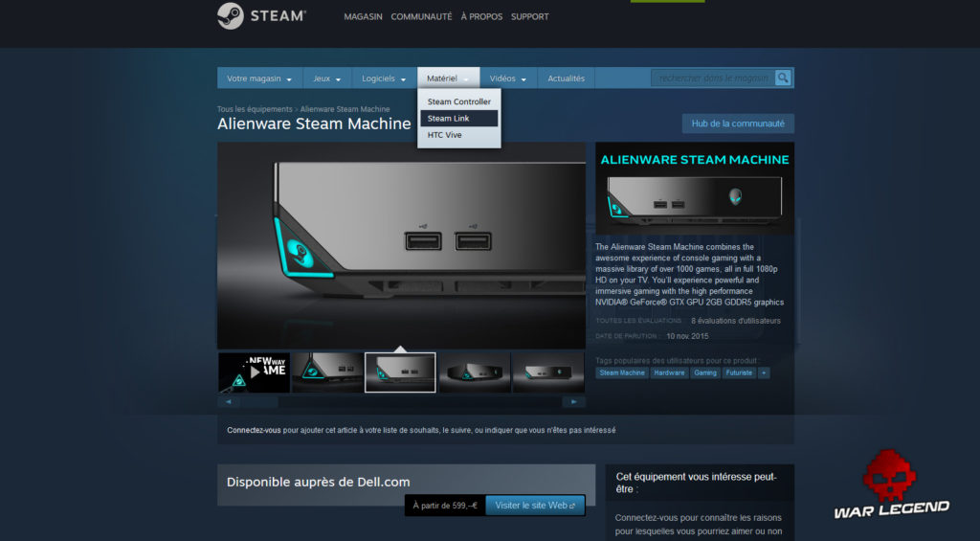The image size is (980, 541).
Task: Click Tous les équipements breadcrumb link
Action: [255, 109]
